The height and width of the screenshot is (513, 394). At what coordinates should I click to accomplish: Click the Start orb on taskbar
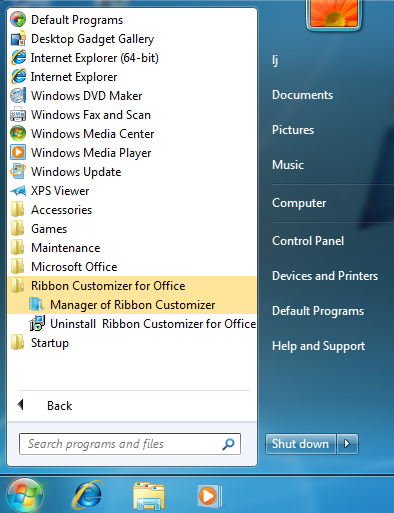click(25, 495)
